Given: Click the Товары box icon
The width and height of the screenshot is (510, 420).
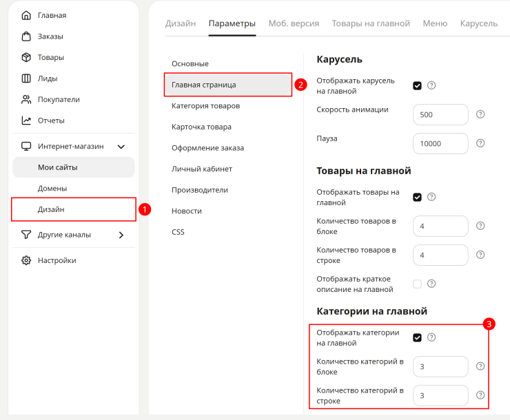Looking at the screenshot, I should point(26,58).
